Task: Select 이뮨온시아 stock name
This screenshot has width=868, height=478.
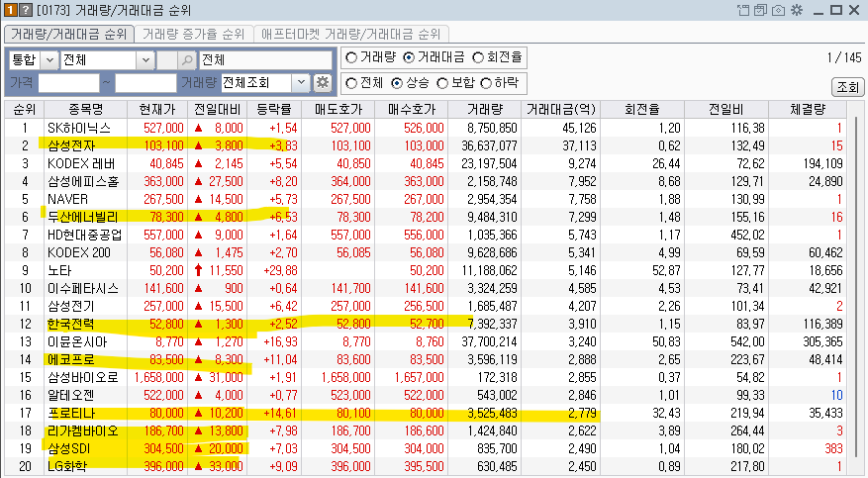Action: pos(77,341)
